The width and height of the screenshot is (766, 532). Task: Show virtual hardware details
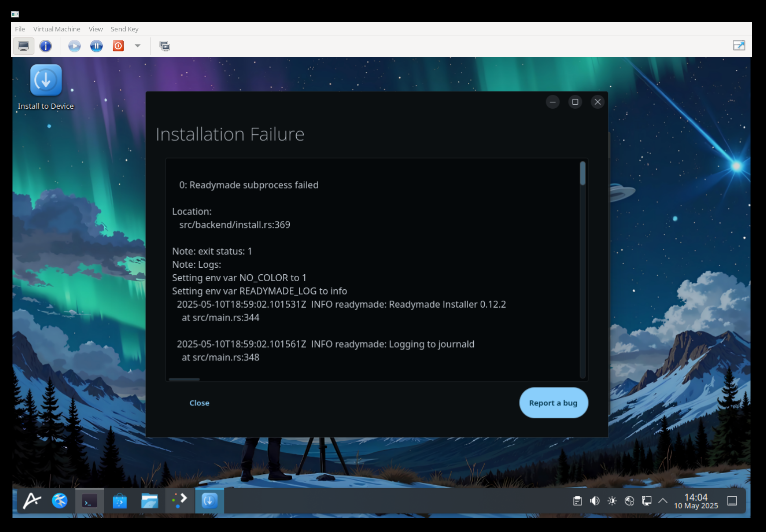click(x=46, y=46)
